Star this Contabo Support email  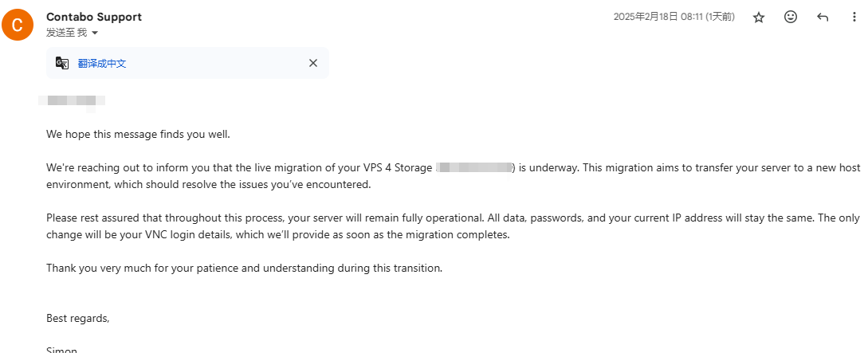[x=759, y=17]
